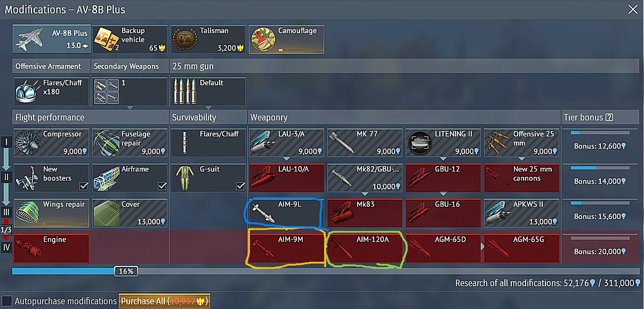Select the LITENING II targeting pod icon
The width and height of the screenshot is (644, 309).
pyautogui.click(x=420, y=143)
